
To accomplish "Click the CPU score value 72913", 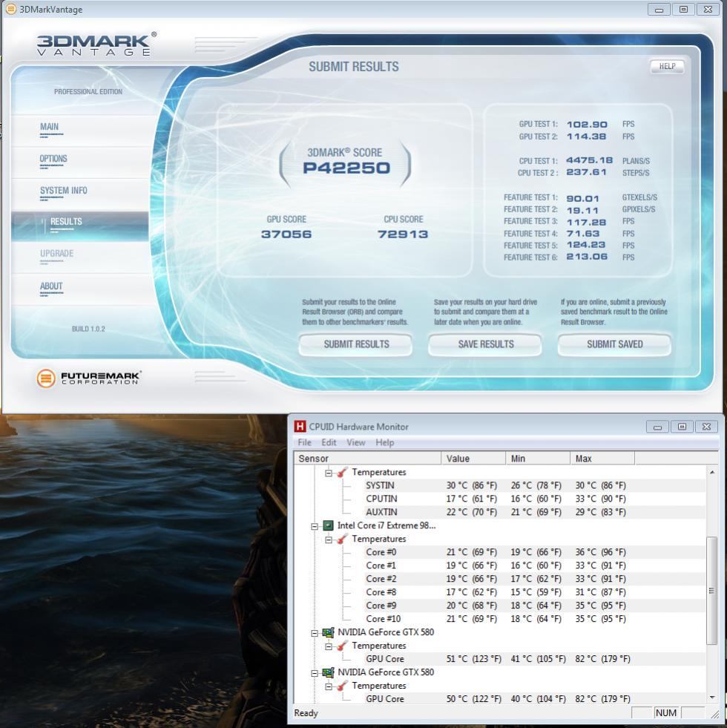I will (403, 235).
